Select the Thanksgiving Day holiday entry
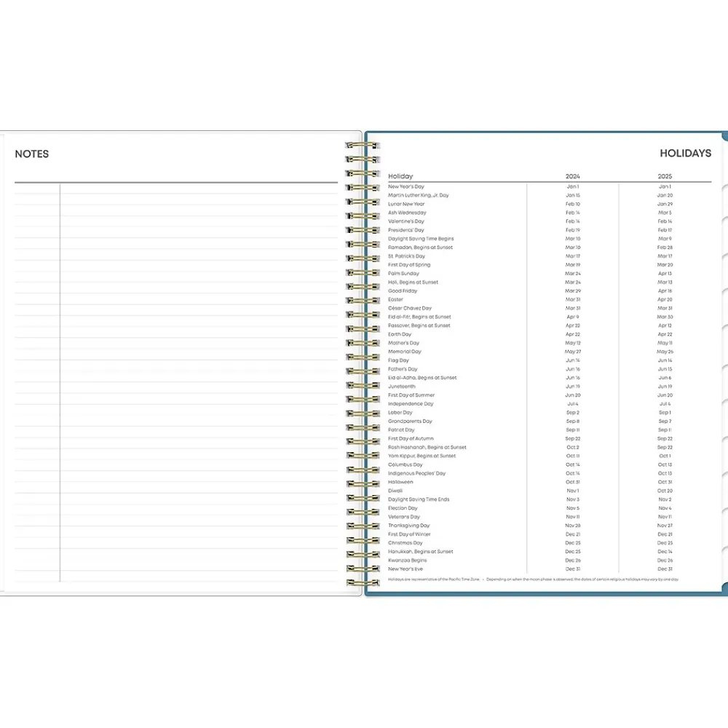 coord(409,526)
